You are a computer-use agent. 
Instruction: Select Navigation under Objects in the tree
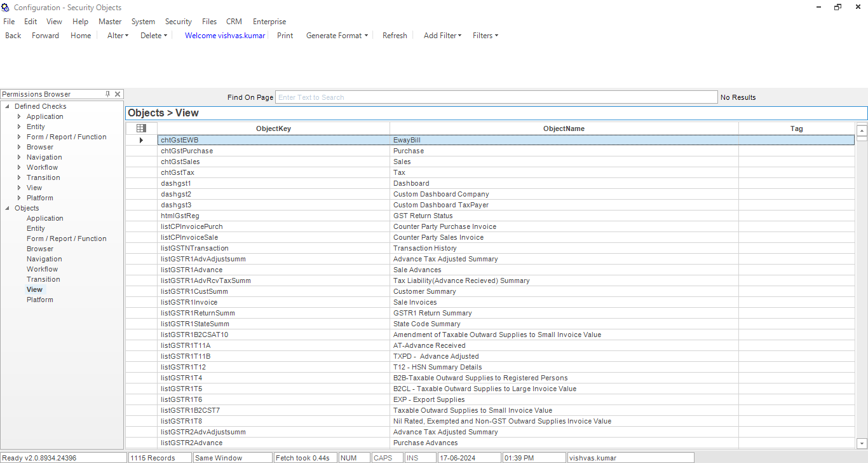[x=44, y=259]
